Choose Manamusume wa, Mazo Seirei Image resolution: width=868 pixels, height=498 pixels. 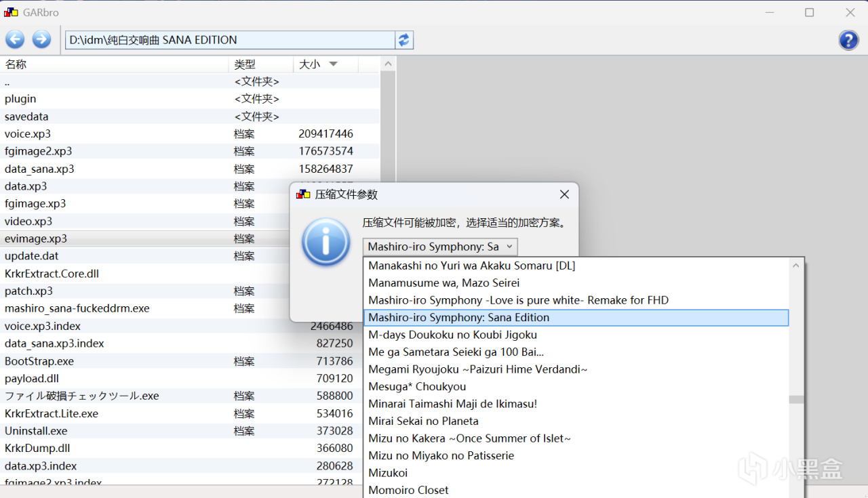coord(576,283)
